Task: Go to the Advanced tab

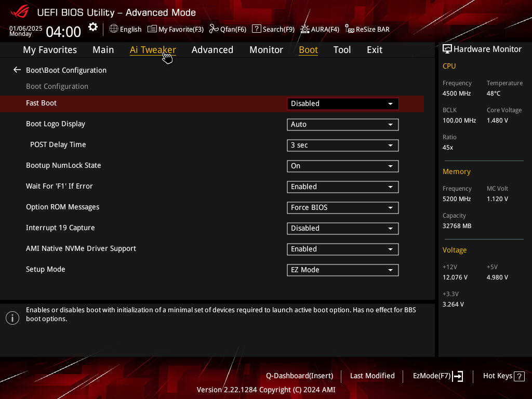Action: click(212, 50)
